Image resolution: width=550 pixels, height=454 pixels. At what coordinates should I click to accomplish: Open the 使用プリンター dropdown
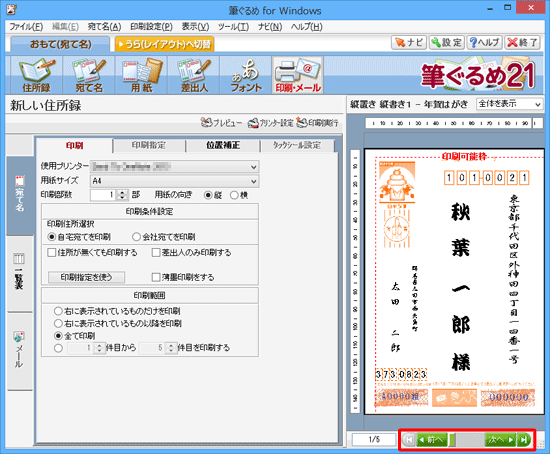(x=175, y=167)
